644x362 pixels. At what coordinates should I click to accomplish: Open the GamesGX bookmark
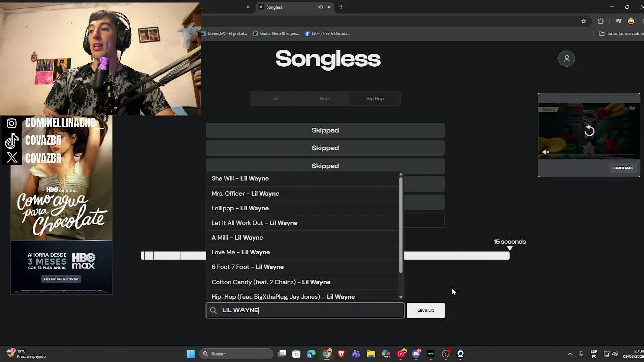(224, 34)
